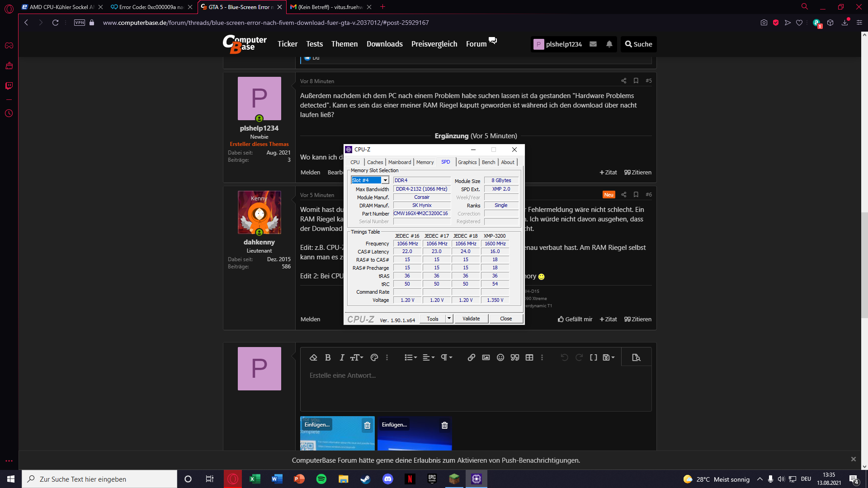868x488 pixels.
Task: Toggle italic formatting
Action: pos(342,357)
